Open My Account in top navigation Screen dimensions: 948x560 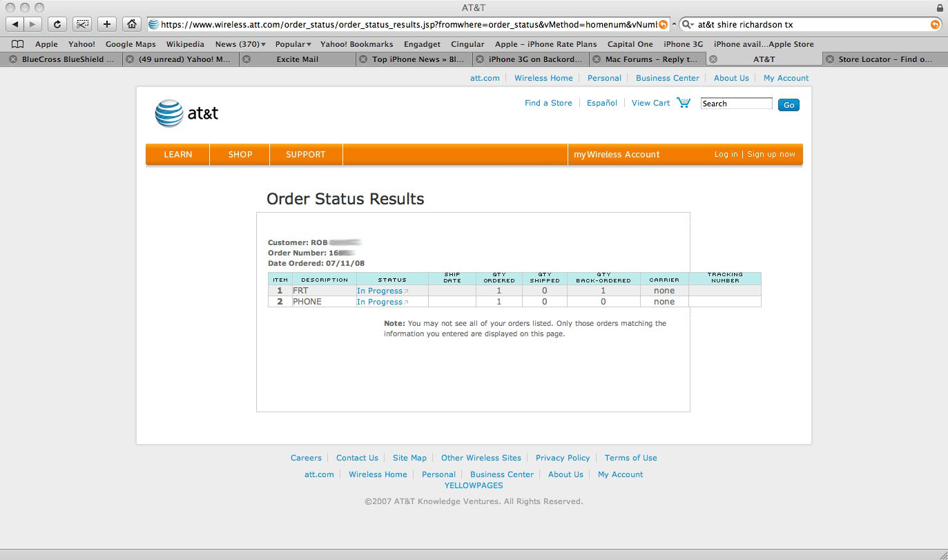pos(786,78)
